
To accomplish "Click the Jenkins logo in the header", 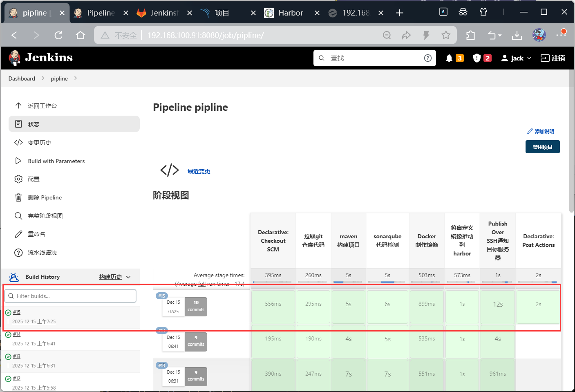I will pos(40,58).
